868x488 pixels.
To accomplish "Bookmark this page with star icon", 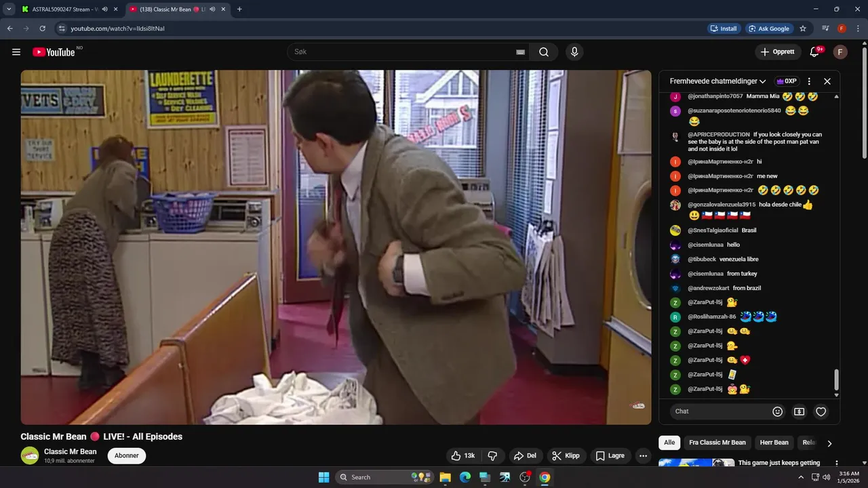I will coord(803,28).
